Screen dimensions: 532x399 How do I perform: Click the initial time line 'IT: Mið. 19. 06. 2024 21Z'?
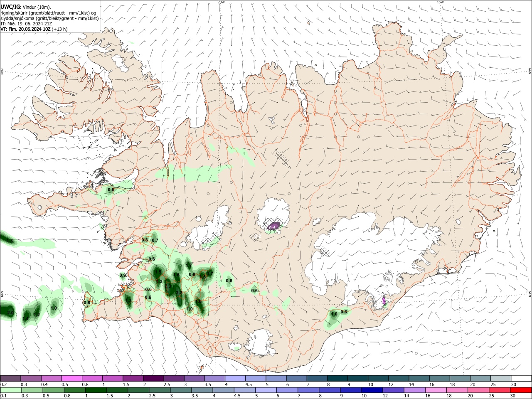point(26,24)
